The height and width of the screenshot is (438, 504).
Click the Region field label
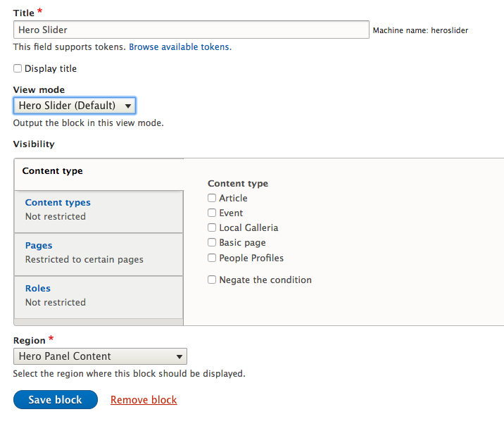click(29, 341)
